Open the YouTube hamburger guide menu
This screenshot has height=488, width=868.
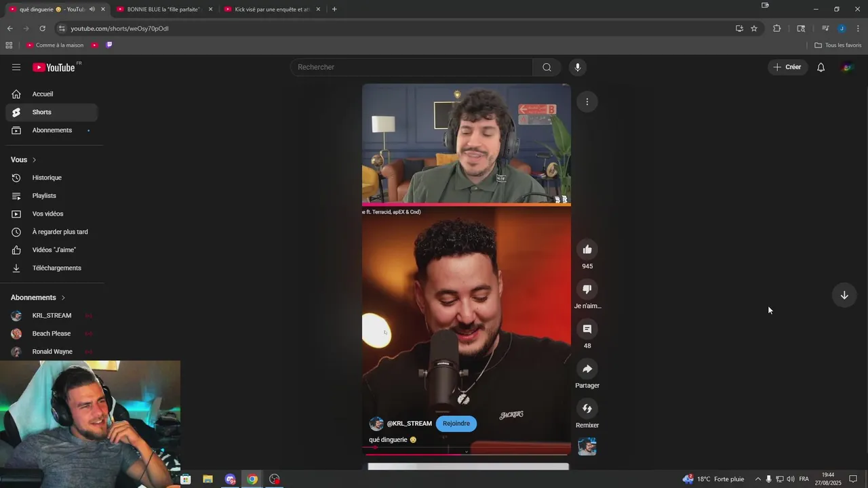click(16, 67)
